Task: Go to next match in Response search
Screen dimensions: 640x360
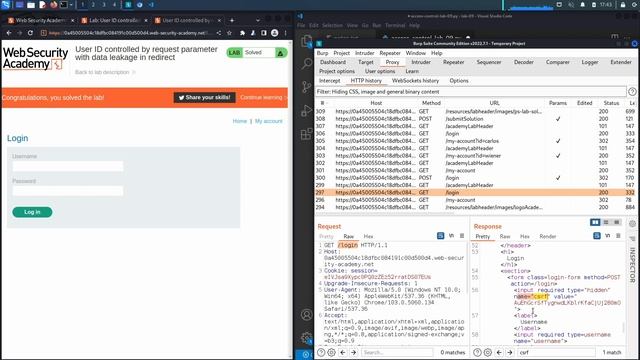Action: pos(510,352)
